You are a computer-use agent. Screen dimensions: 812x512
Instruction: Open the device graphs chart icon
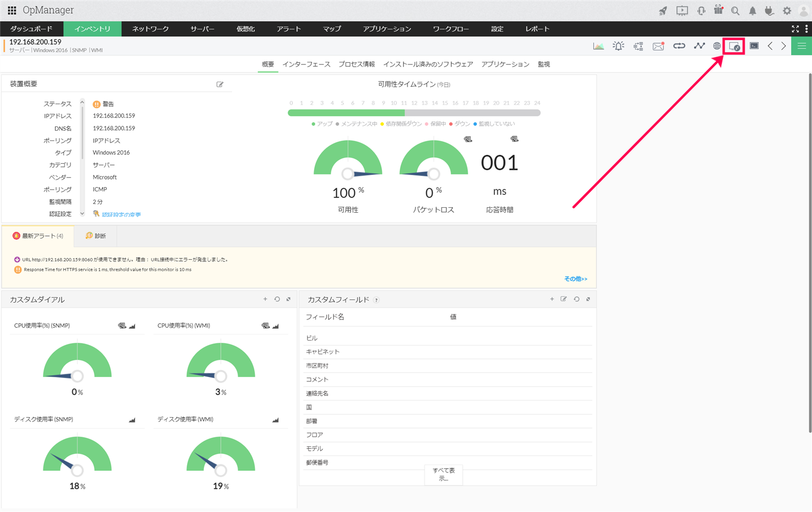point(598,46)
